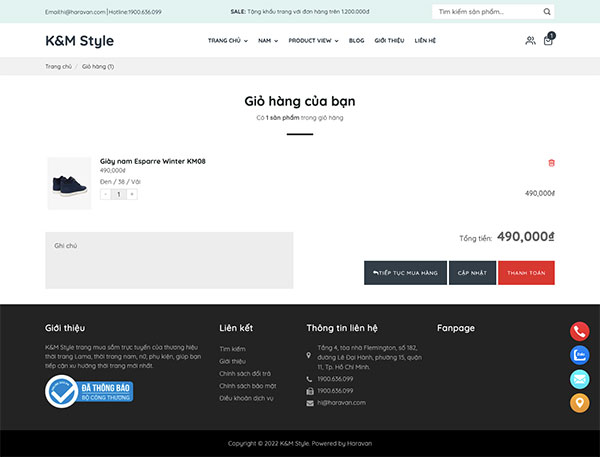Image resolution: width=600 pixels, height=457 pixels.
Task: Open the Product View menu item
Action: click(x=310, y=41)
